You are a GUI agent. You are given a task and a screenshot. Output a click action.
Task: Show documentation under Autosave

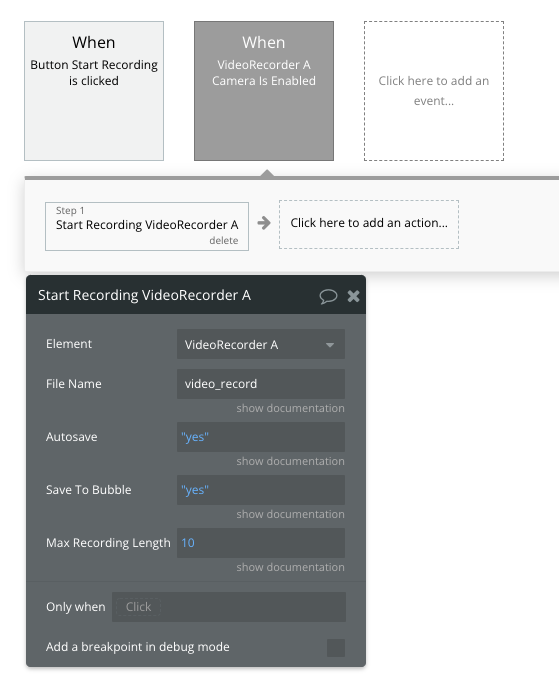pos(290,461)
